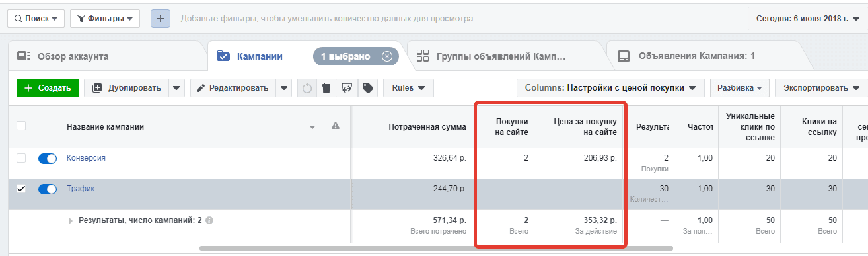
Task: Toggle the Трафик campaign switch
Action: [48, 189]
